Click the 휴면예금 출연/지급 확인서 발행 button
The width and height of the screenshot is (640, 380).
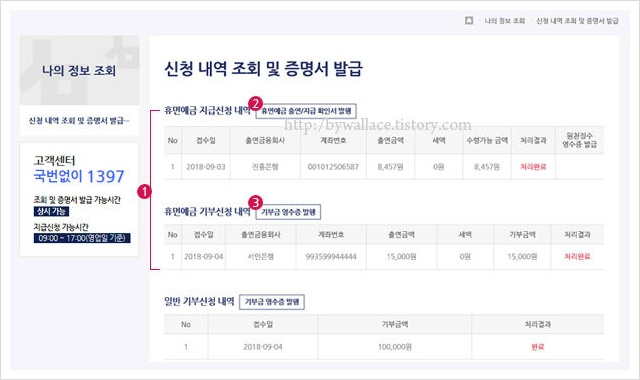306,111
